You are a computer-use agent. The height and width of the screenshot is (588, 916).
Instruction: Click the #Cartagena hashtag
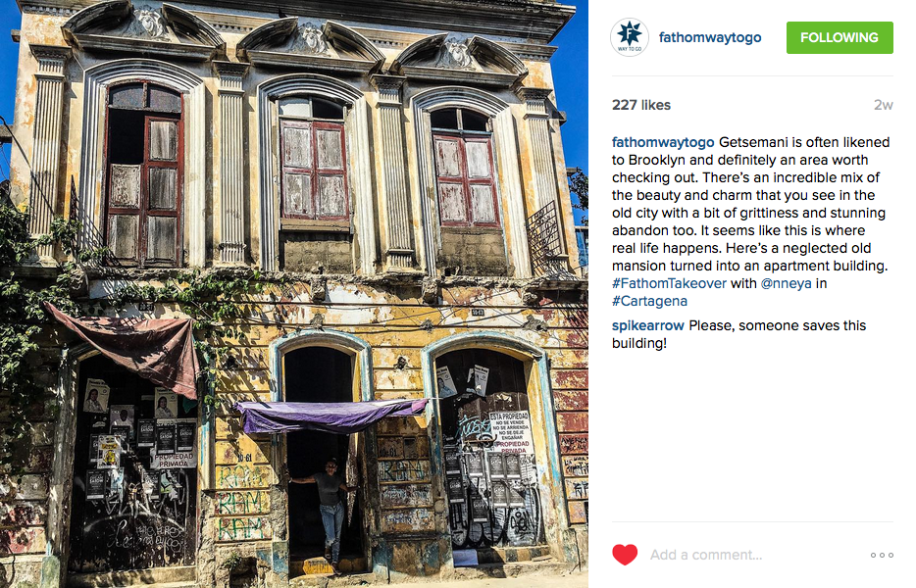(x=649, y=301)
